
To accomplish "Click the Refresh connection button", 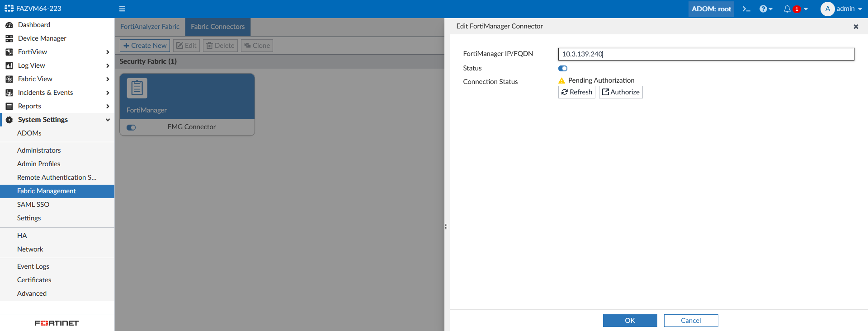I will click(577, 92).
